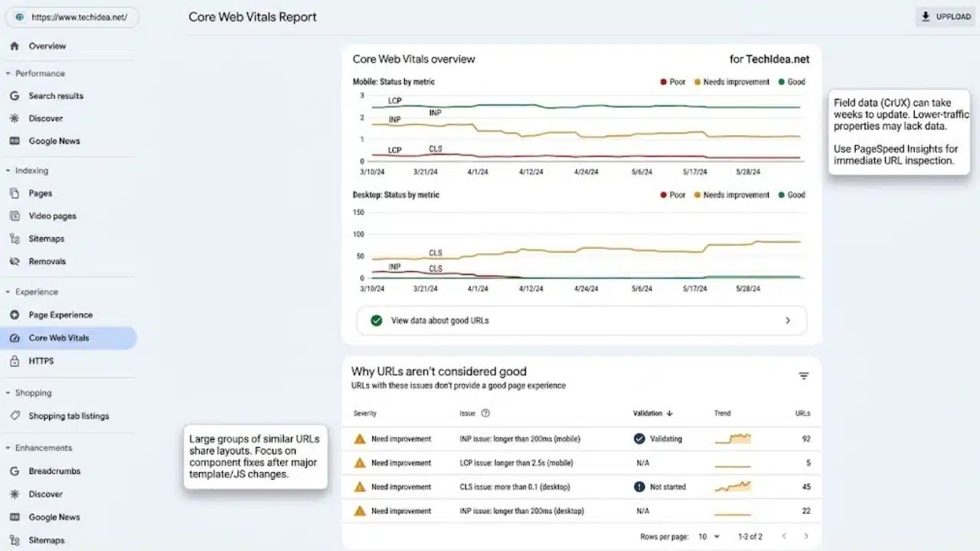Go to next page of issues table

click(x=806, y=536)
